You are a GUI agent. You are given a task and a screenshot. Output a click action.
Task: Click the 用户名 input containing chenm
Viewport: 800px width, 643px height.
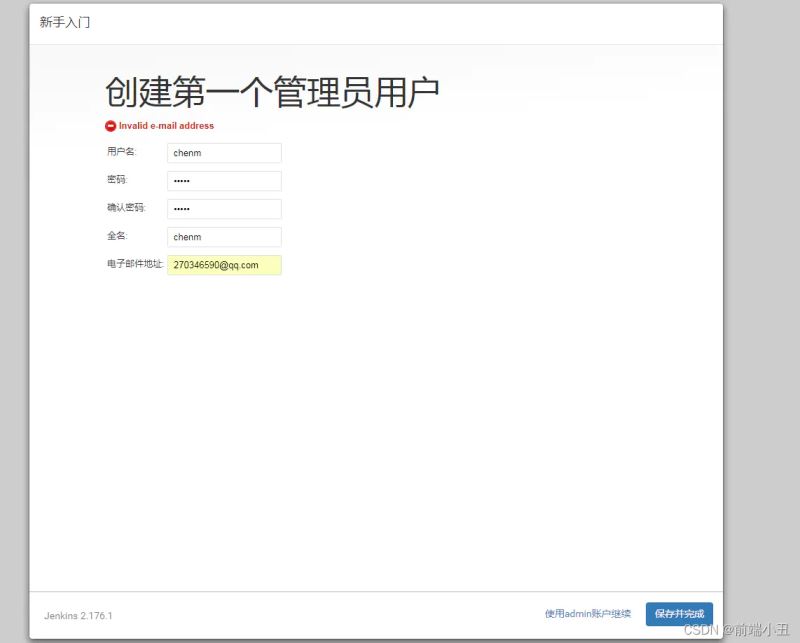(223, 152)
